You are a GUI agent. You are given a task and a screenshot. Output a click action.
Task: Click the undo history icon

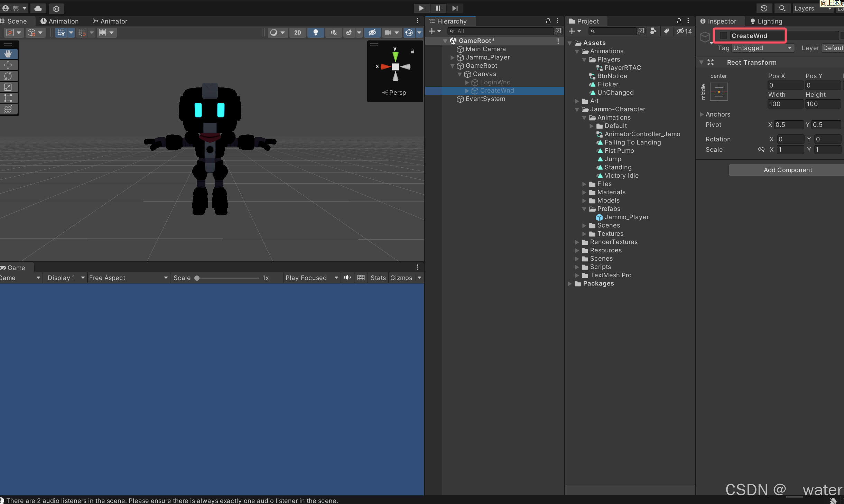764,8
